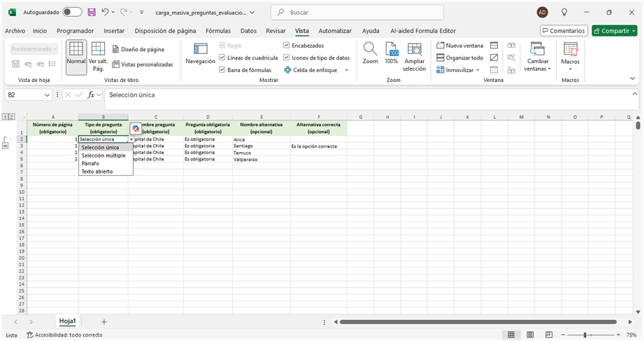The height and width of the screenshot is (341, 644).
Task: Open the Macros icon
Action: [x=570, y=50]
